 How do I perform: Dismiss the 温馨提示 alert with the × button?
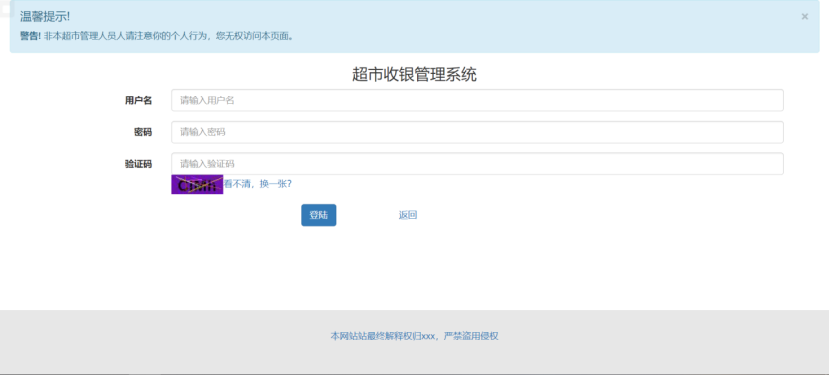pyautogui.click(x=805, y=16)
